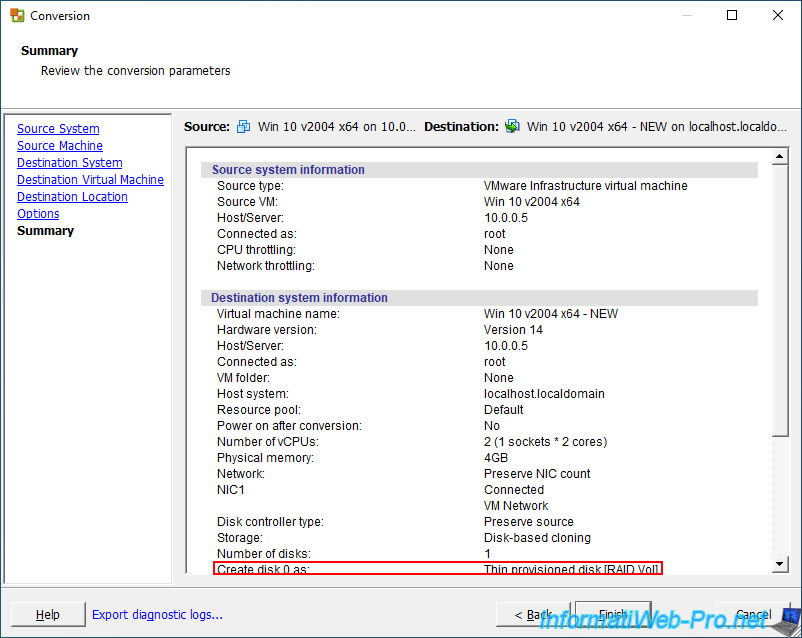The height and width of the screenshot is (638, 802).
Task: Click '2 (1 sockets * 2 cores)' value
Action: (546, 442)
